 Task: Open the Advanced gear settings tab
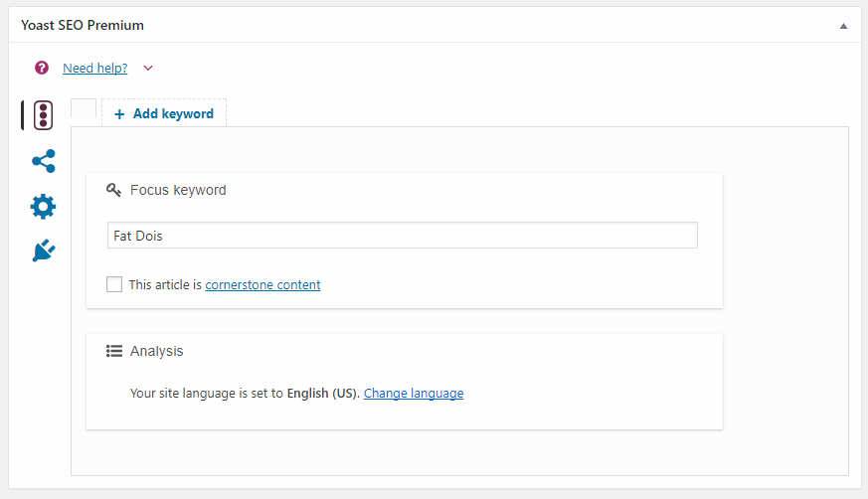click(43, 207)
